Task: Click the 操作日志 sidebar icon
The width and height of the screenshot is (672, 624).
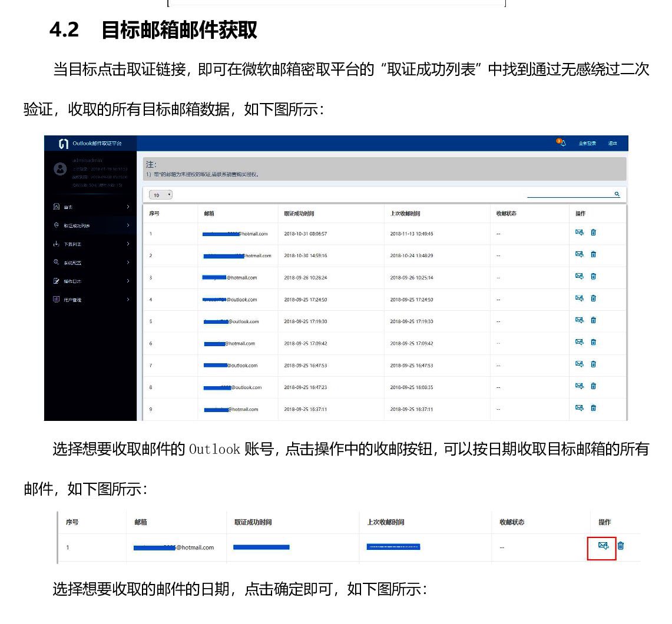Action: pos(56,281)
